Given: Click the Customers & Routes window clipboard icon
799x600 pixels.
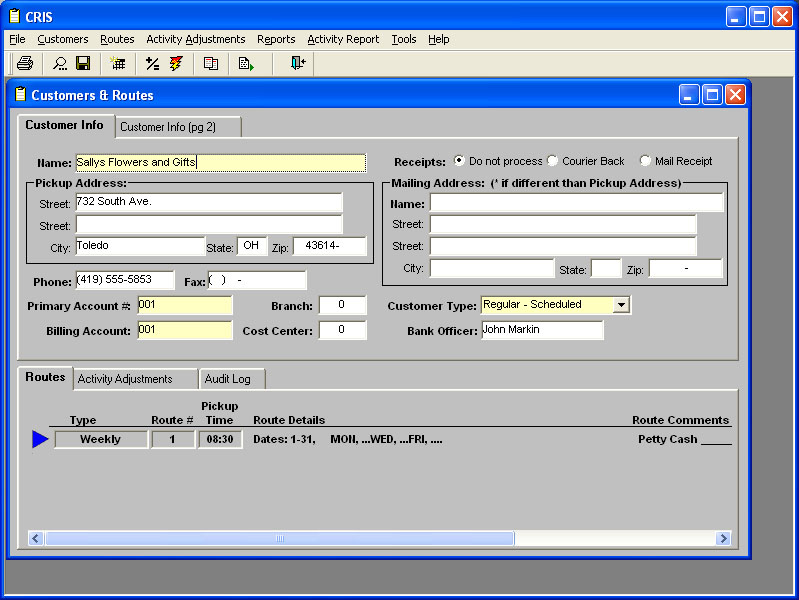Looking at the screenshot, I should click(20, 94).
